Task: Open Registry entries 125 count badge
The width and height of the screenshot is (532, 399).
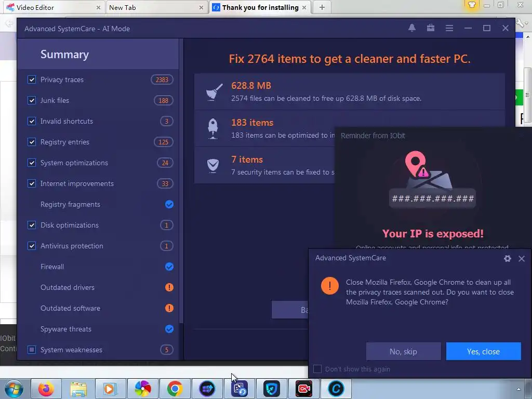Action: pos(163,142)
